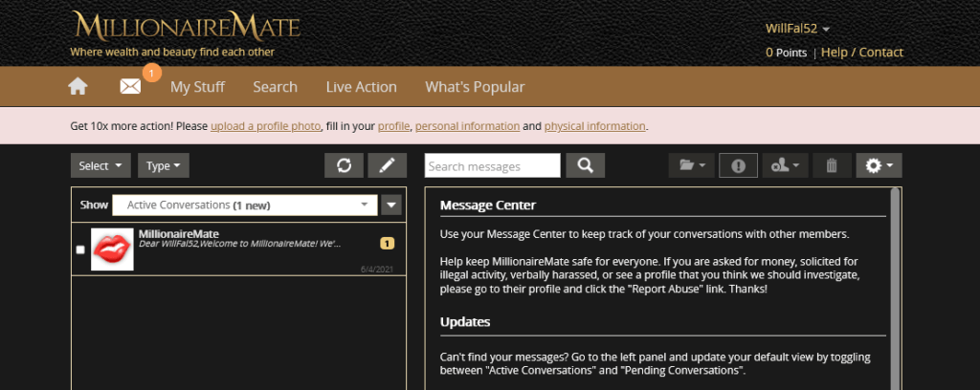Click the MillionaireMate logo
The width and height of the screenshot is (980, 390).
click(186, 26)
